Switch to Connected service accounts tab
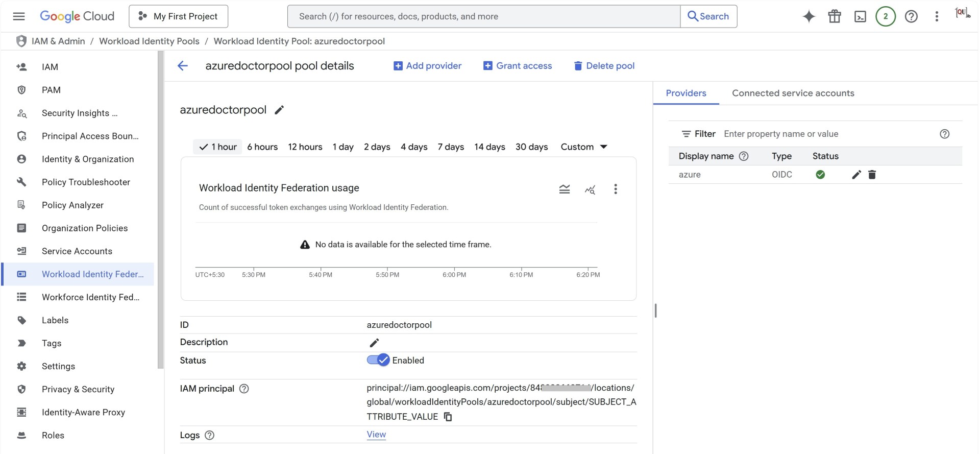The width and height of the screenshot is (980, 454). pos(793,93)
